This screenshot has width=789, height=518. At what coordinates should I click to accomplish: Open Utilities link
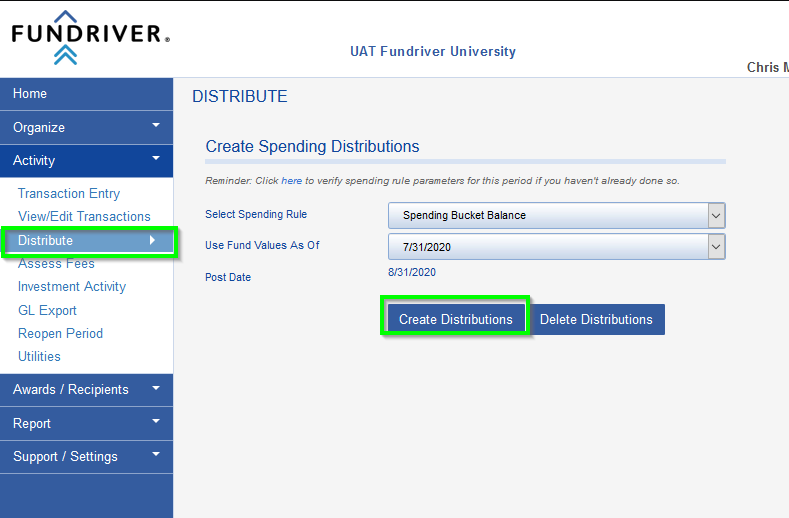click(x=39, y=356)
